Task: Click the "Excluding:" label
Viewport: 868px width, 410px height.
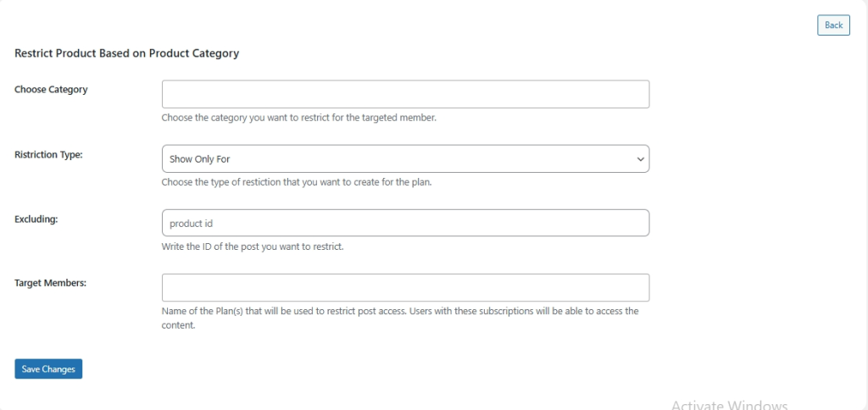Action: click(x=36, y=219)
